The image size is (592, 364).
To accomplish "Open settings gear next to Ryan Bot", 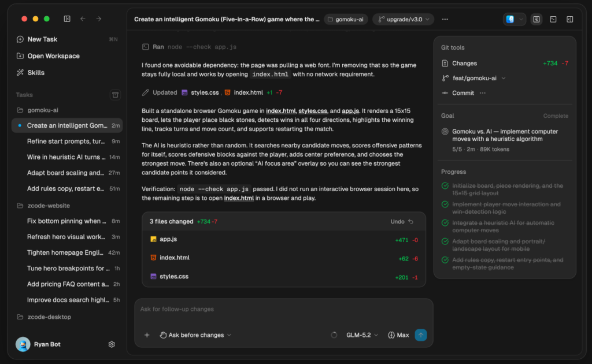I will point(112,344).
